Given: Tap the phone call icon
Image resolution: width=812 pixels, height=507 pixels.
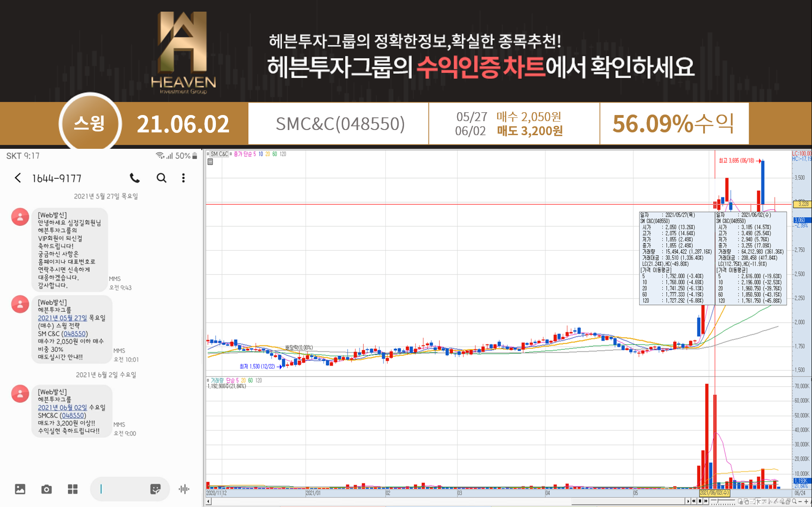Looking at the screenshot, I should click(135, 178).
